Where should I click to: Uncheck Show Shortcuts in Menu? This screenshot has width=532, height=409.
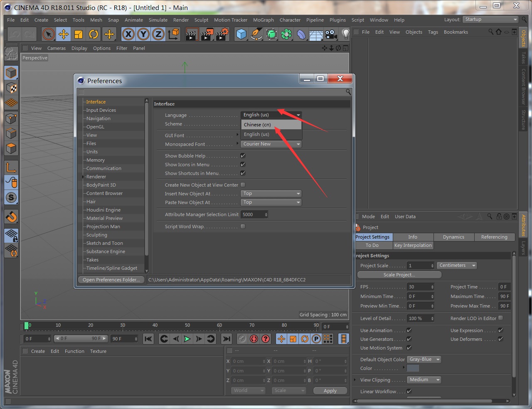tap(243, 173)
